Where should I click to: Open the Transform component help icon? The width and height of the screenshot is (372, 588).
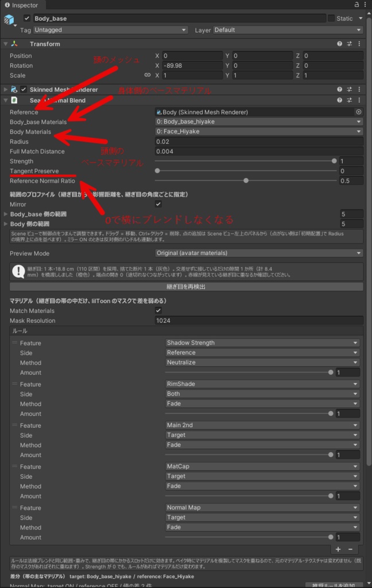tap(339, 44)
